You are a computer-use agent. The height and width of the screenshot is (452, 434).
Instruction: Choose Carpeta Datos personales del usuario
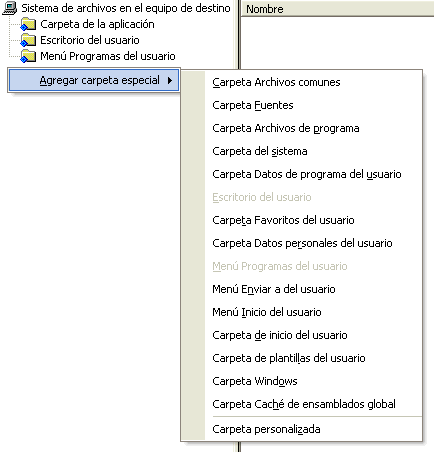click(302, 243)
